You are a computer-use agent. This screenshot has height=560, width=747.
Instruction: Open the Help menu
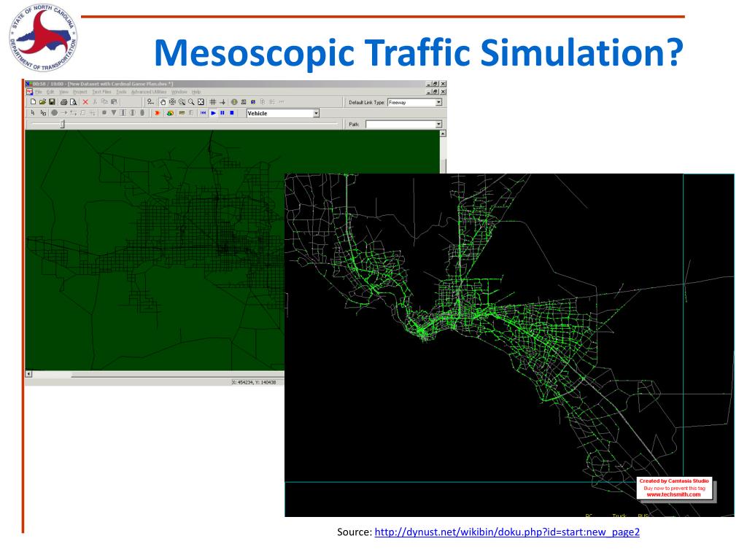[196, 92]
